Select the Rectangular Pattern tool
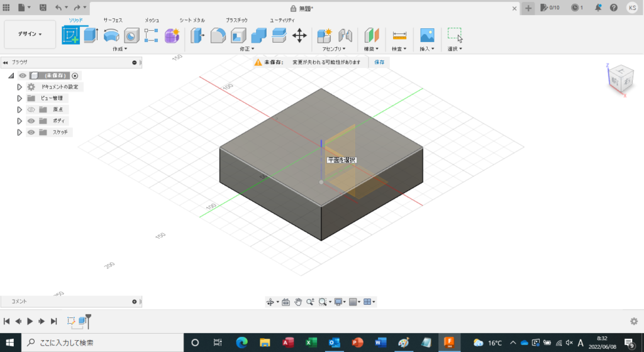Viewport: 644px width, 352px height. 151,36
